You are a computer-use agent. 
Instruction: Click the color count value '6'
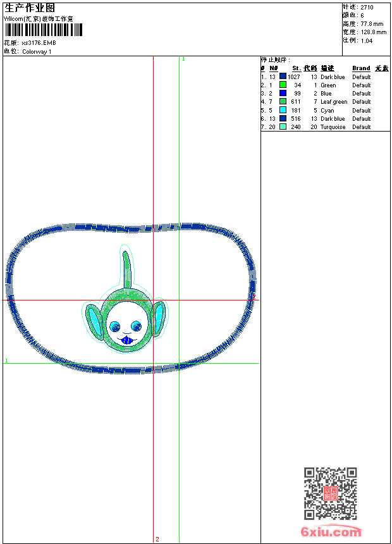coord(362,16)
